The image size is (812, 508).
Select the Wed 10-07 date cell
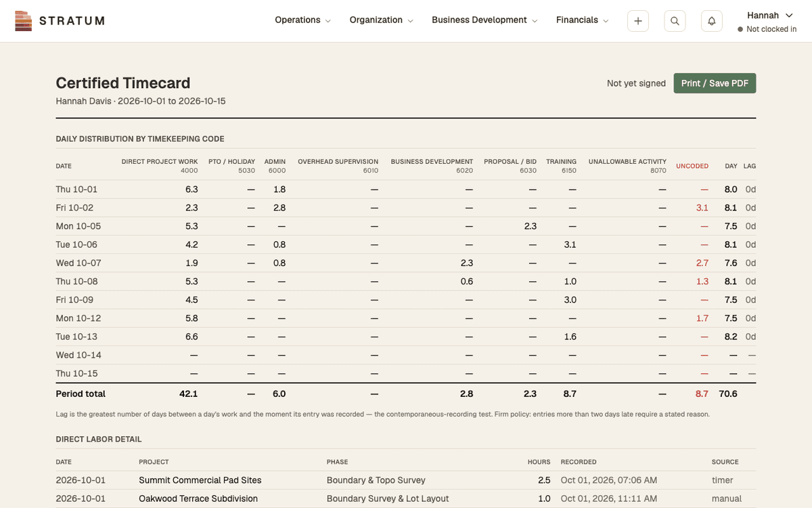(x=78, y=263)
